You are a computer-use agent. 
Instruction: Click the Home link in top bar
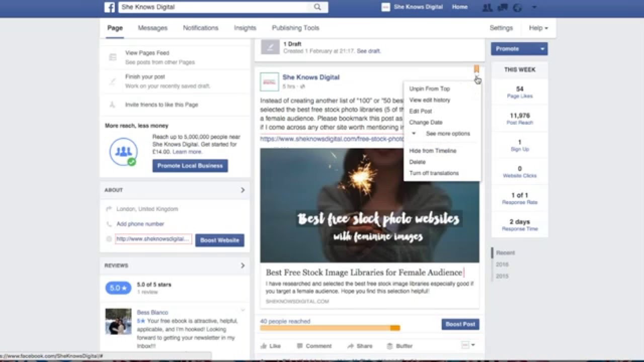[460, 7]
